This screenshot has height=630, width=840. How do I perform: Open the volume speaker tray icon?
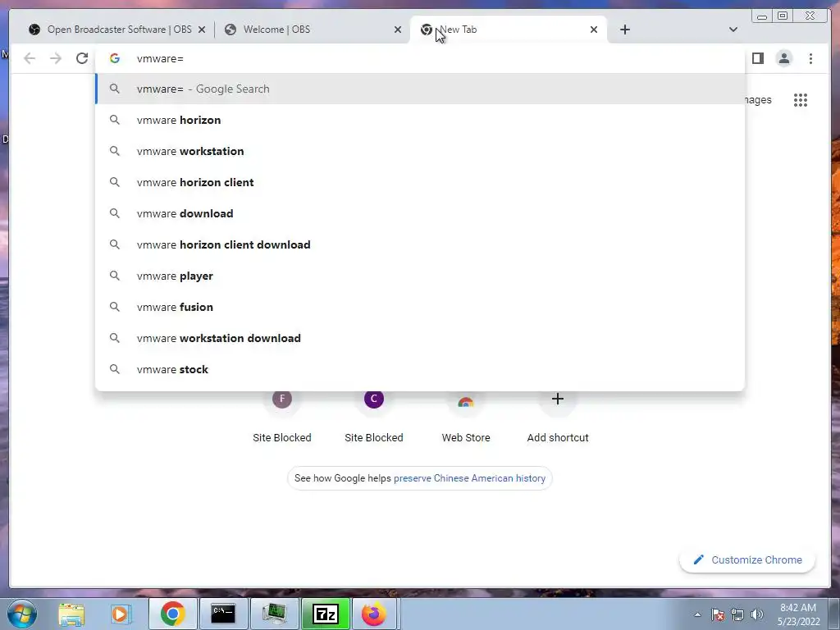pos(757,614)
